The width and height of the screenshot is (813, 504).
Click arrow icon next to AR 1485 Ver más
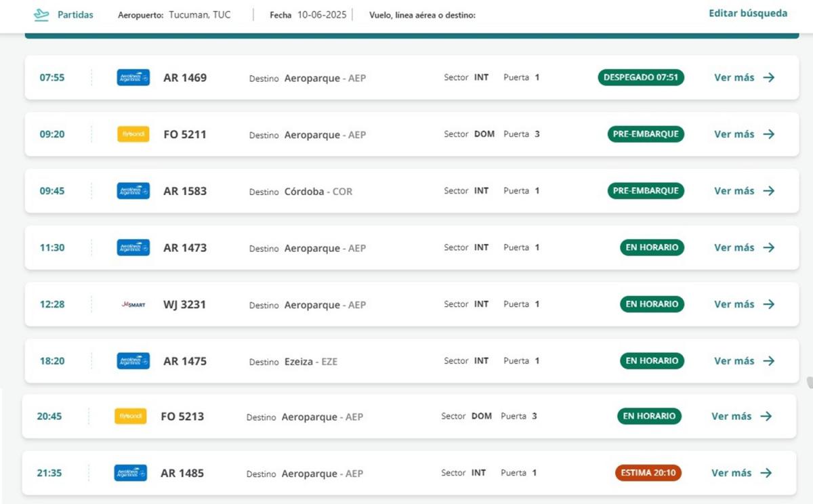pos(766,473)
